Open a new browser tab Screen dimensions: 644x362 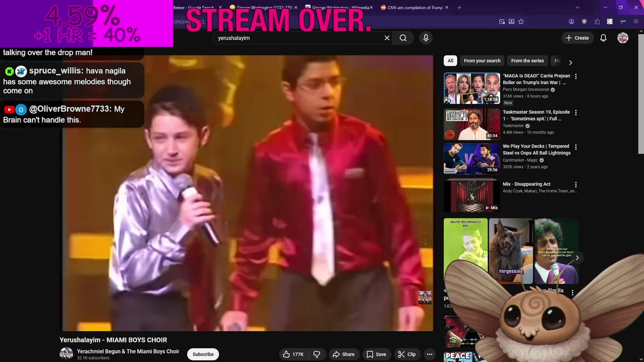[459, 8]
